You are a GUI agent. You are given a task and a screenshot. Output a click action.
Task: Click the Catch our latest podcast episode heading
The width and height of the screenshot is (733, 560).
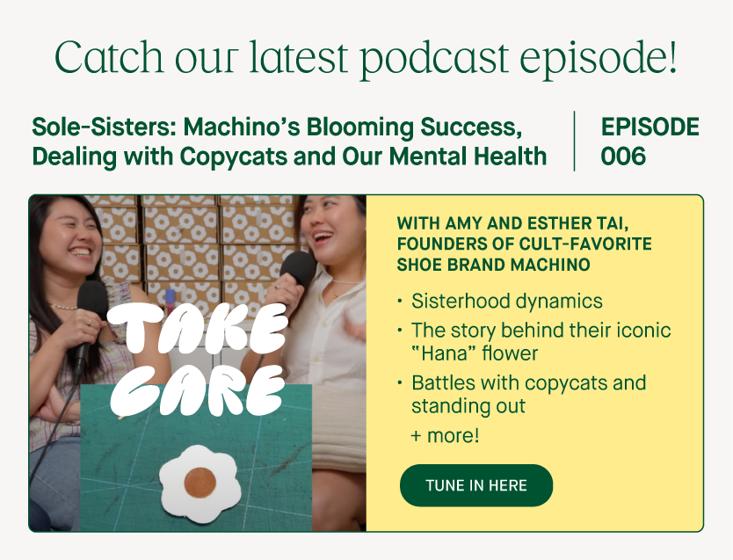366,58
